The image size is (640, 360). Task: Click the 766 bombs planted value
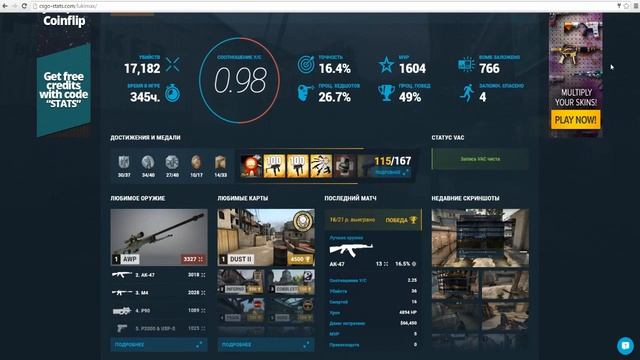(489, 69)
